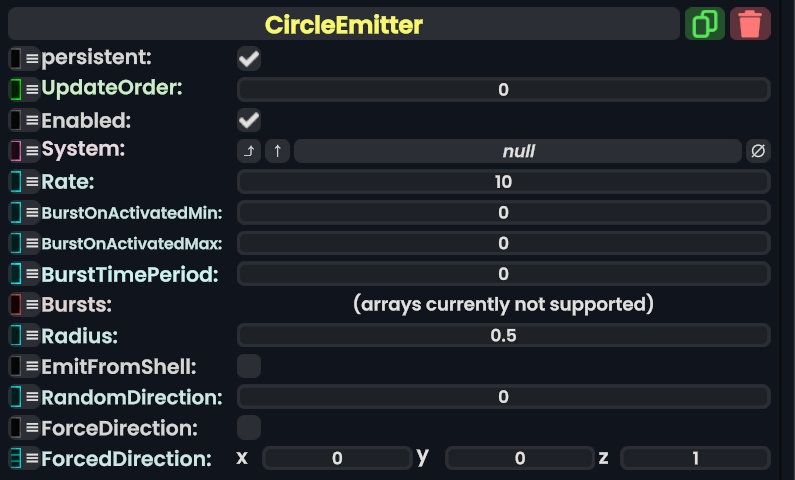
Task: Click the RandomDirection property label
Action: [131, 397]
